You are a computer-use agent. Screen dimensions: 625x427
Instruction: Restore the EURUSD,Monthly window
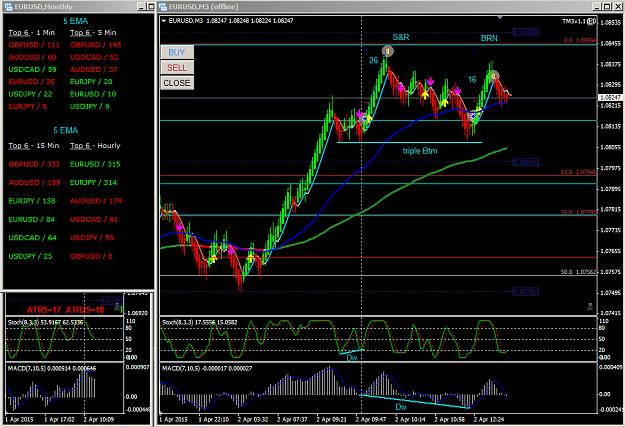tap(151, 6)
